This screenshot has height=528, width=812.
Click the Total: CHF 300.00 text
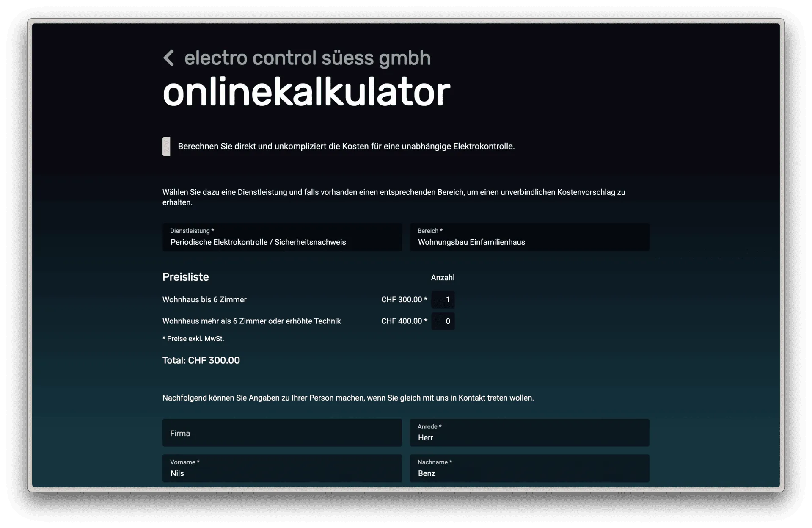tap(201, 360)
